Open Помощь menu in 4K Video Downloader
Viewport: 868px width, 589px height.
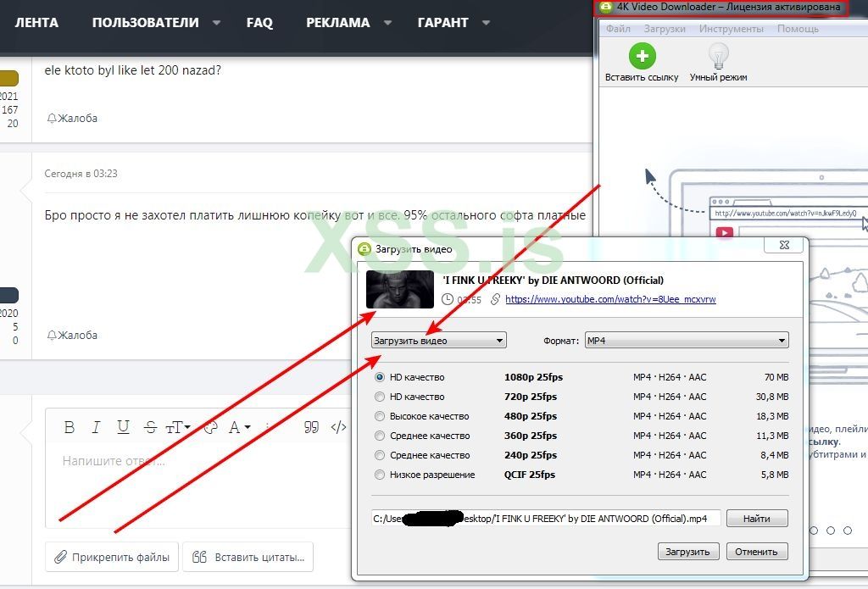tap(798, 29)
